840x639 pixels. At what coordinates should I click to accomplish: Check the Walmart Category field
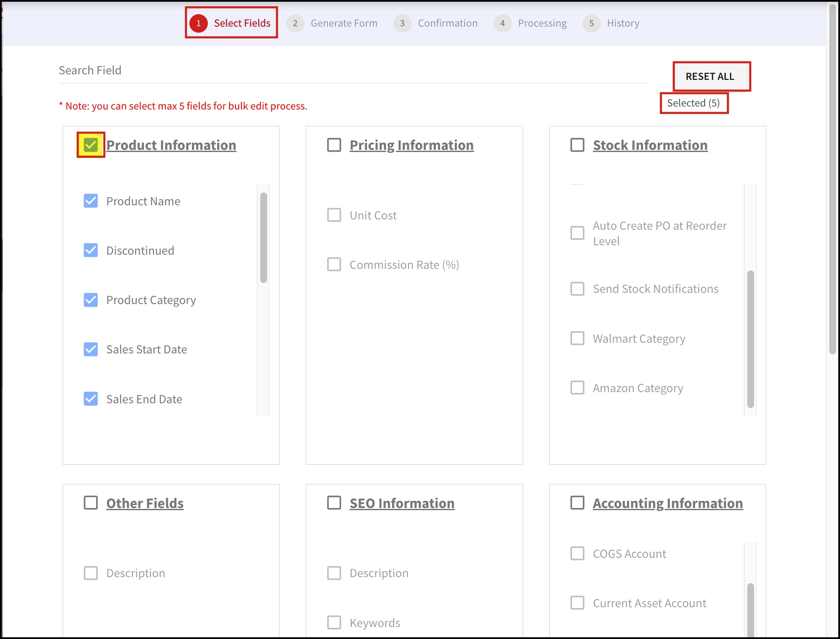[x=577, y=338]
